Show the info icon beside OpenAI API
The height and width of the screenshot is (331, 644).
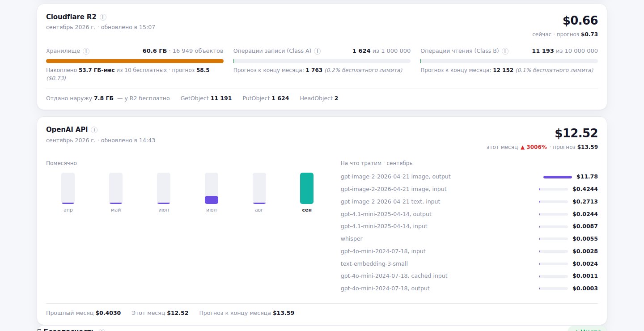(94, 130)
